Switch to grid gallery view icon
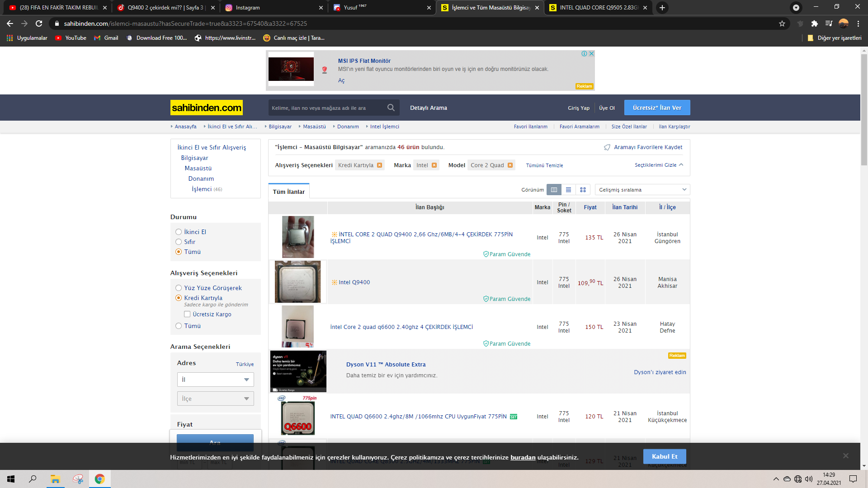The image size is (868, 488). [x=583, y=190]
